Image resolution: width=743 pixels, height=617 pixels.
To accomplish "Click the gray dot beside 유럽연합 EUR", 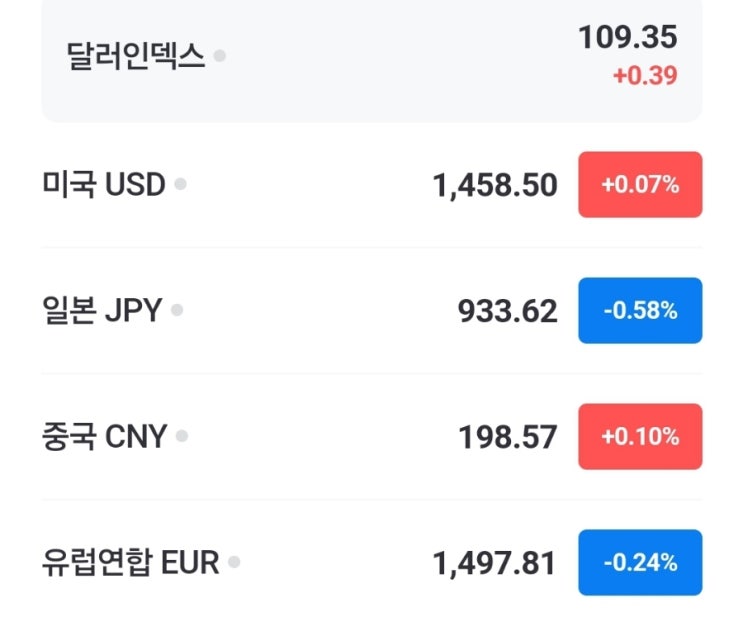I will (234, 562).
